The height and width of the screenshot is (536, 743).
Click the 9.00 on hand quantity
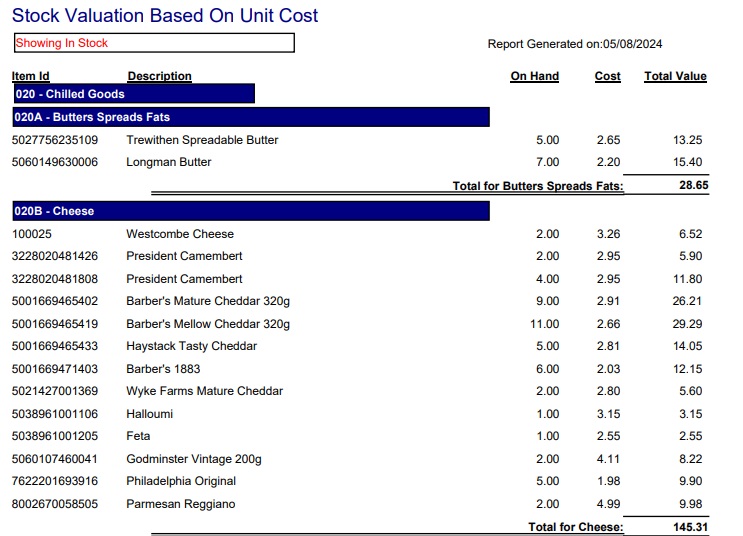pos(547,301)
